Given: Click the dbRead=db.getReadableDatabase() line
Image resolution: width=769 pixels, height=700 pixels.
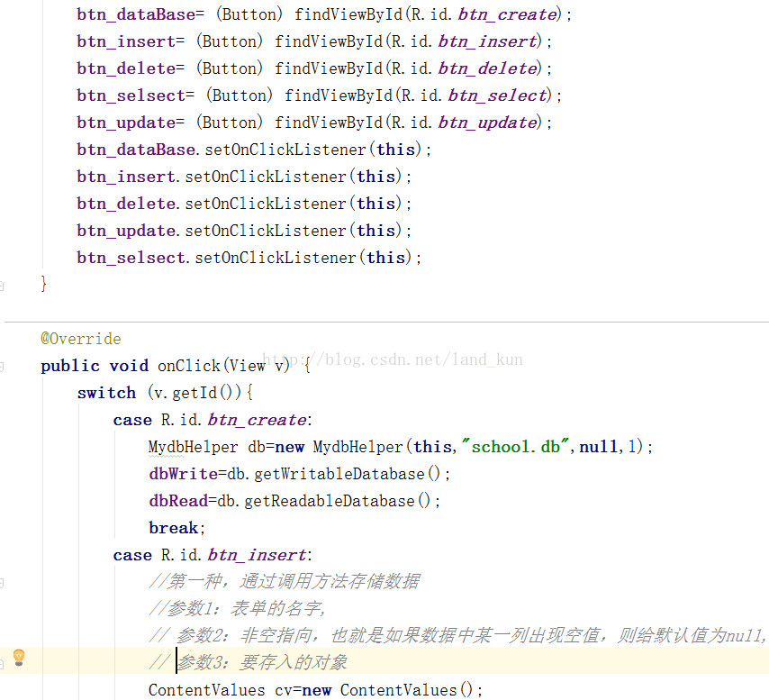Looking at the screenshot, I should pyautogui.click(x=294, y=501).
